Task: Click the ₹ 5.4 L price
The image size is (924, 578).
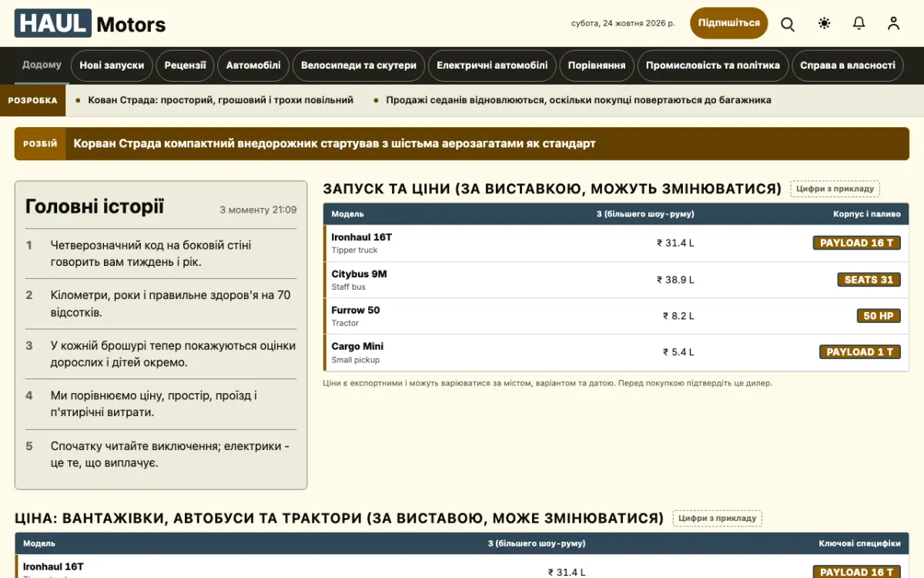Action: click(678, 352)
